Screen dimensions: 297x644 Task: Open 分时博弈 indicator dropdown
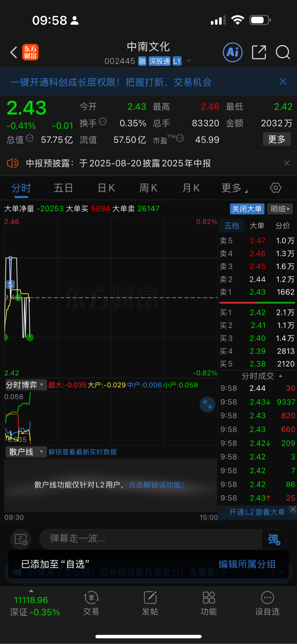[25, 385]
